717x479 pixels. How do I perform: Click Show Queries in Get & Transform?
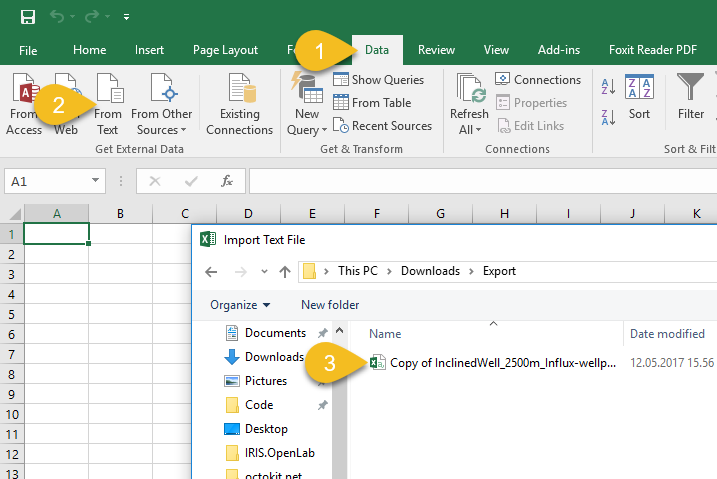[x=378, y=80]
